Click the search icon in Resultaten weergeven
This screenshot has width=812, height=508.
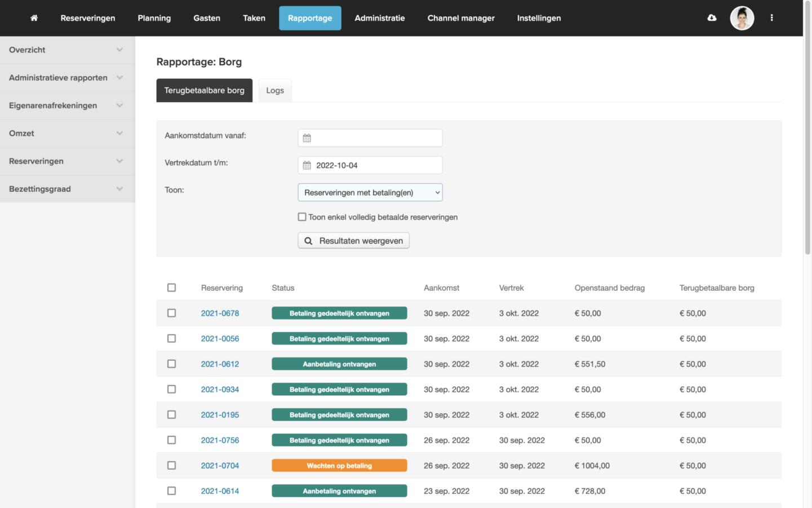click(x=308, y=241)
